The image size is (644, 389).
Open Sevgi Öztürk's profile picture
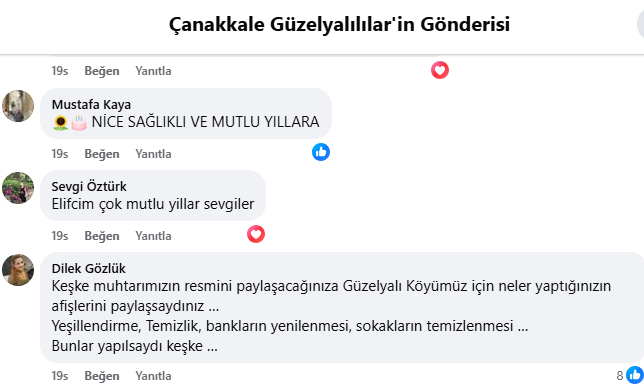click(18, 188)
